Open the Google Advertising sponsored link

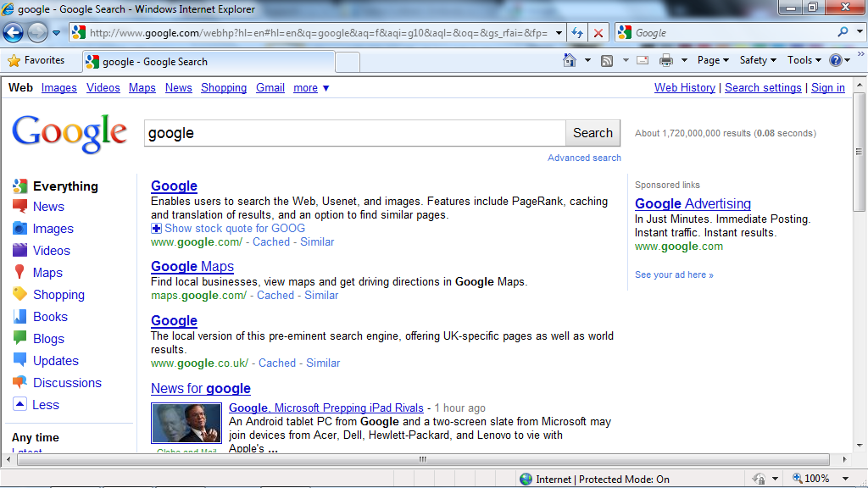[x=693, y=203]
